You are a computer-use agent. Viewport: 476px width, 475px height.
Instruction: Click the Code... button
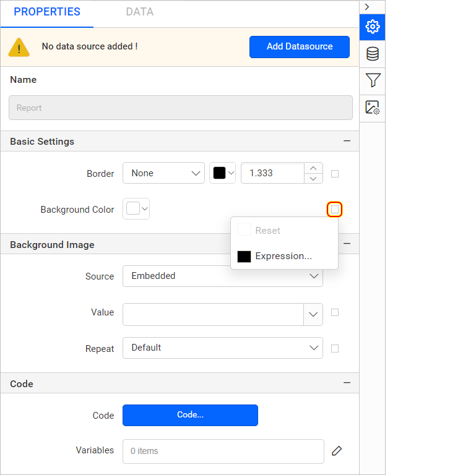191,415
